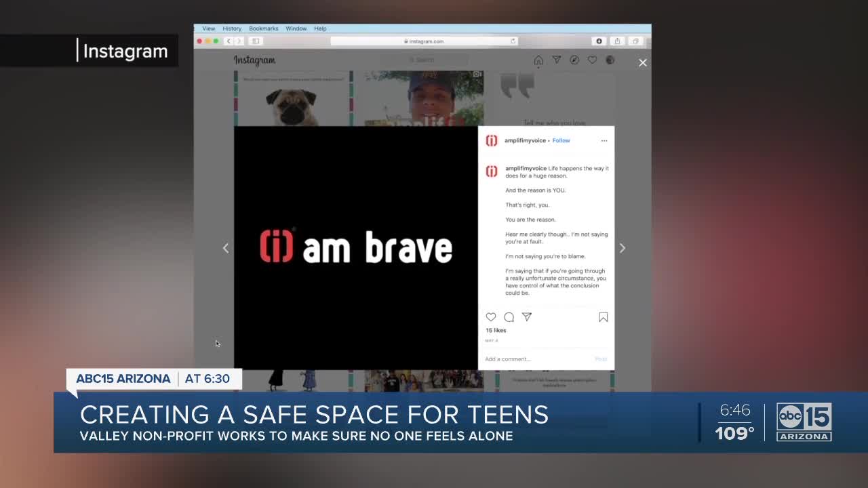The width and height of the screenshot is (868, 488).
Task: Open the profile avatar in header
Action: [610, 60]
